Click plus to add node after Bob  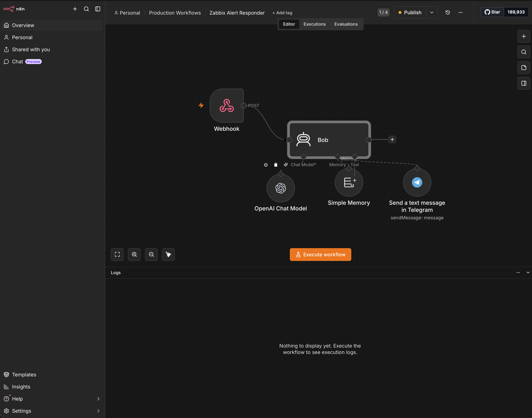tap(392, 139)
